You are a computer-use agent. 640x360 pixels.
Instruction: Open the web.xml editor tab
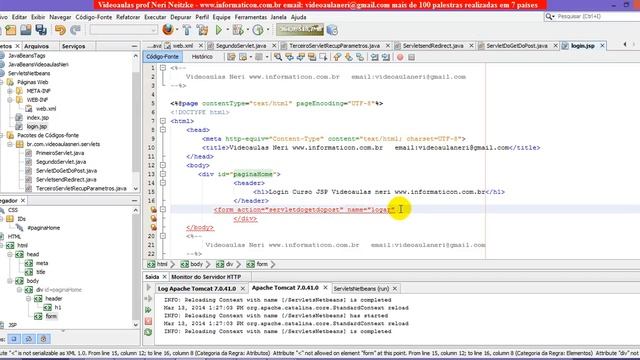pyautogui.click(x=182, y=46)
